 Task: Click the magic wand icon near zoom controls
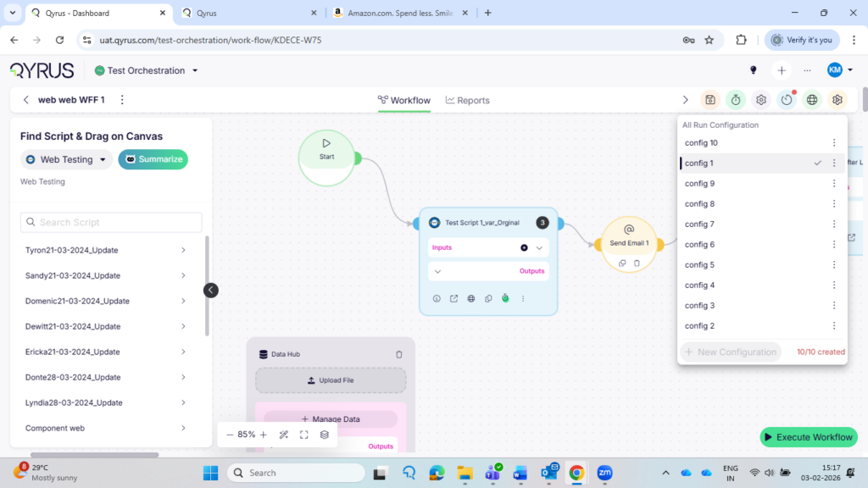click(283, 434)
